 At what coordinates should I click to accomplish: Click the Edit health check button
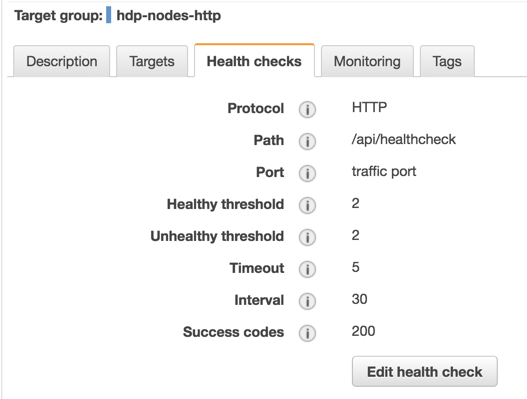pyautogui.click(x=424, y=371)
